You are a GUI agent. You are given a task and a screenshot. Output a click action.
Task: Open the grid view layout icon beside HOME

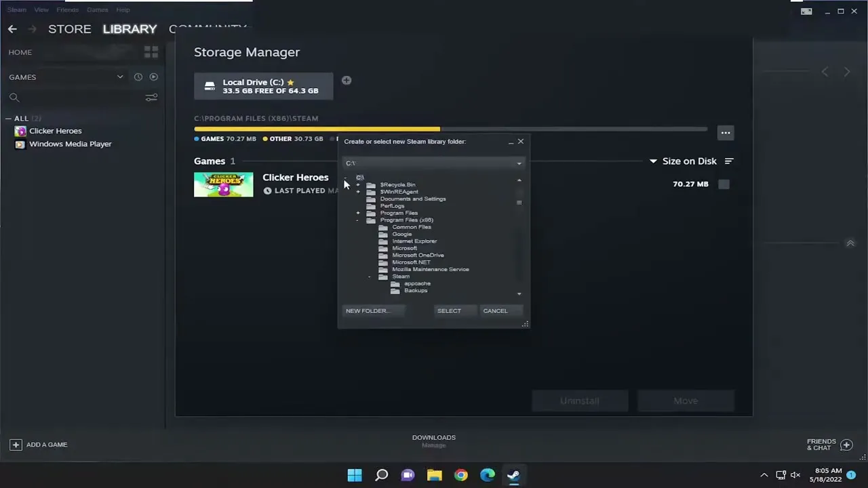(151, 52)
